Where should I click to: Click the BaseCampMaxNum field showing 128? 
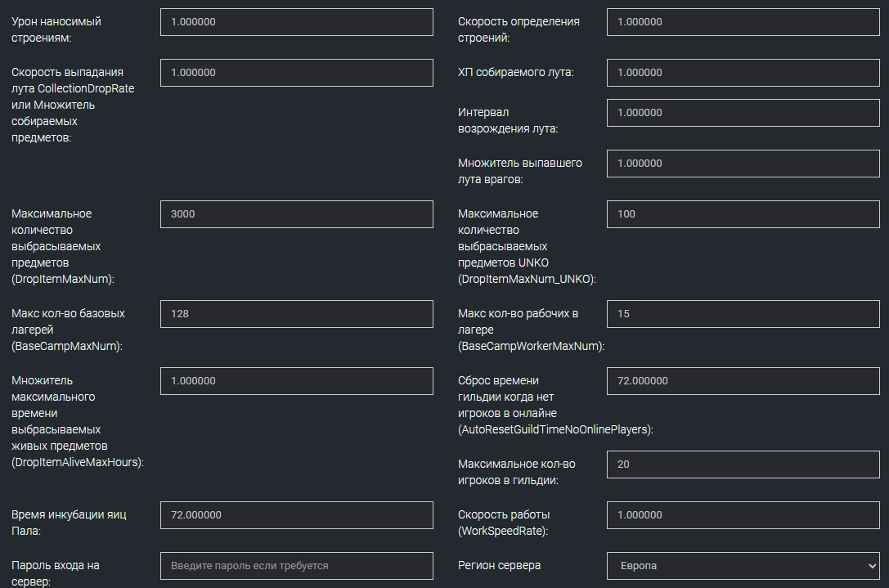pyautogui.click(x=296, y=314)
